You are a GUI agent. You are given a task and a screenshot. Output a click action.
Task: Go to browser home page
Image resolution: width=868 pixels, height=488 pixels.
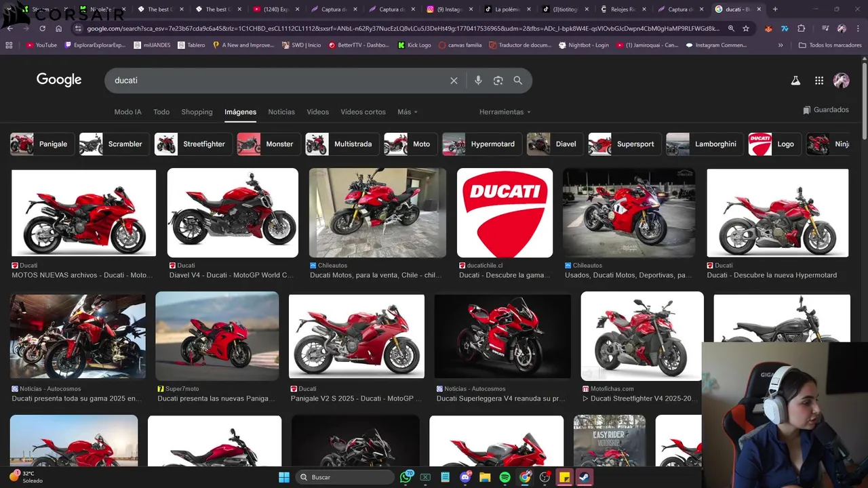click(59, 28)
